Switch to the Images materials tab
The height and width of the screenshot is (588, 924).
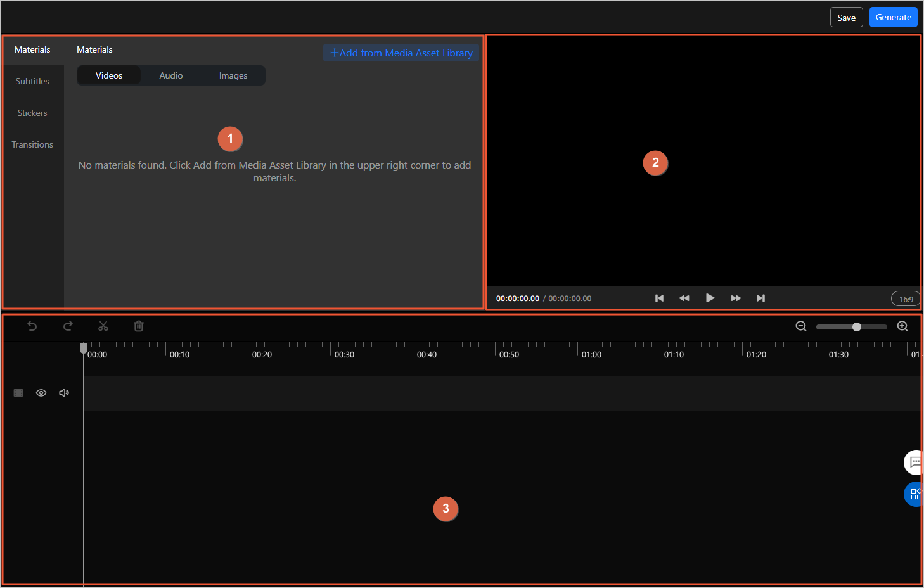(233, 75)
